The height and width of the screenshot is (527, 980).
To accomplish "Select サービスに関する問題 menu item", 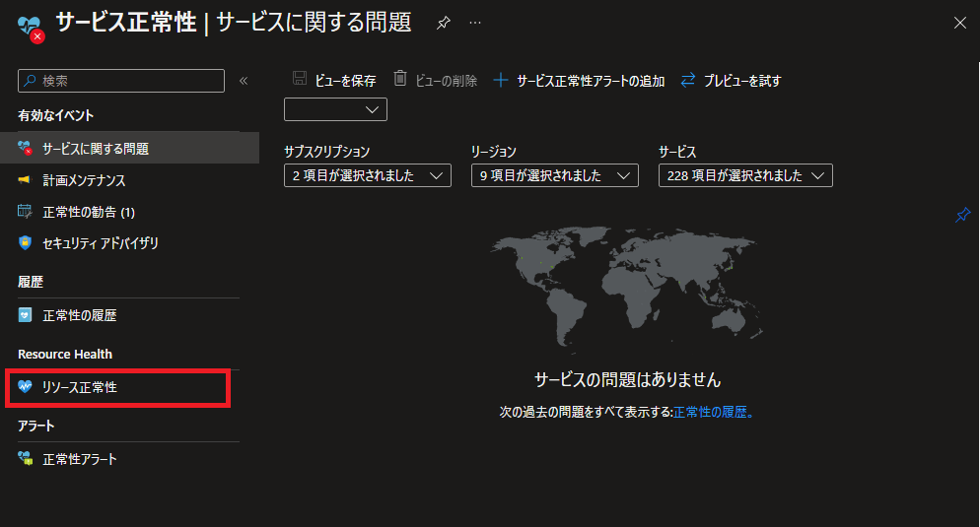I will [x=129, y=148].
